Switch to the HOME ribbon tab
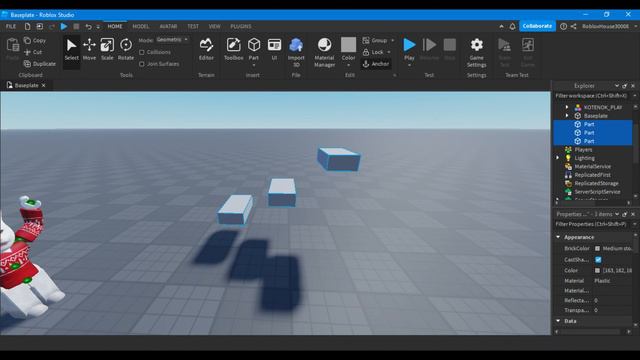This screenshot has height=360, width=640. [x=115, y=27]
